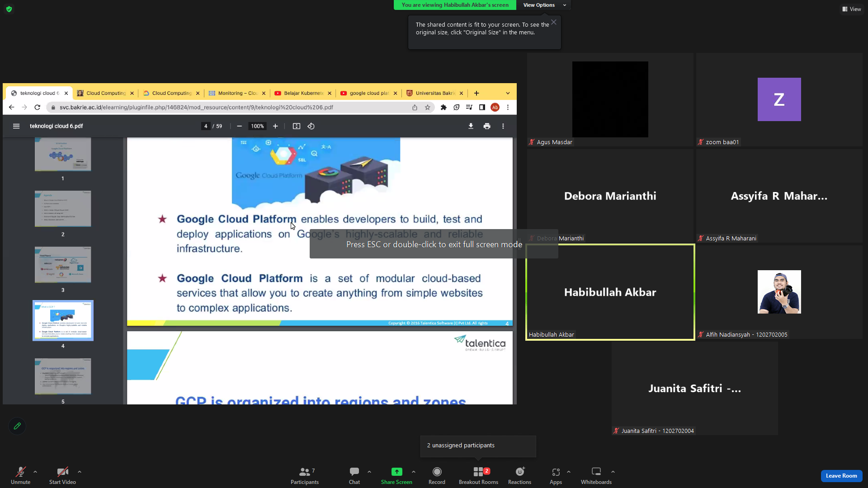
Task: Switch to the Monitoring – Cloud tab
Action: tap(238, 93)
